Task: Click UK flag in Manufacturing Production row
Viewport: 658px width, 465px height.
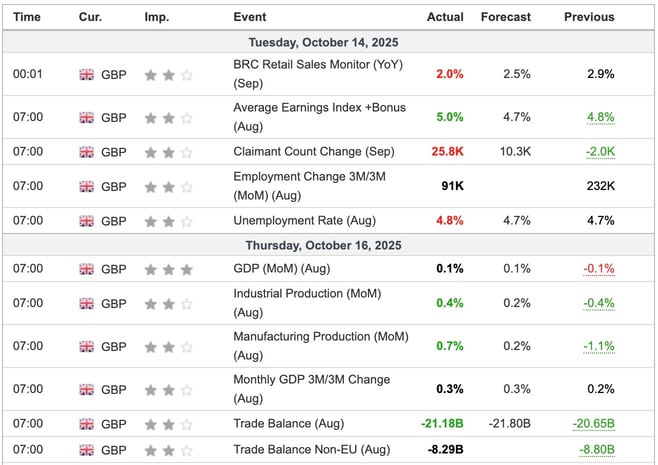Action: pos(86,346)
